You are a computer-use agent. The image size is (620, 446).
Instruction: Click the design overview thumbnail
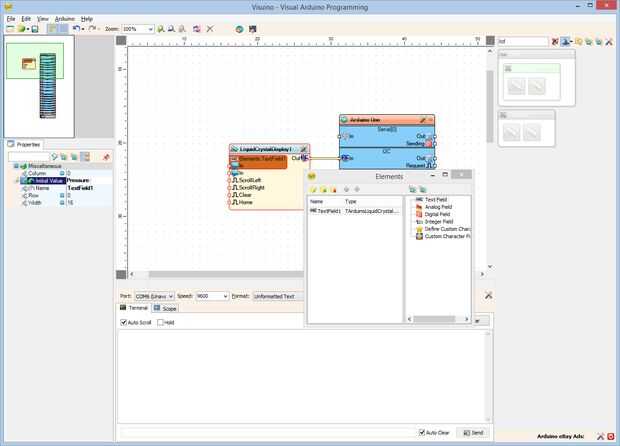tap(39, 87)
